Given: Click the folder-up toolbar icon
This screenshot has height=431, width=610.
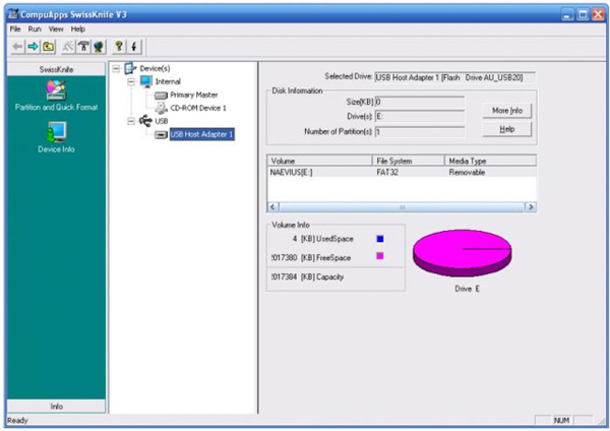Looking at the screenshot, I should pos(49,47).
